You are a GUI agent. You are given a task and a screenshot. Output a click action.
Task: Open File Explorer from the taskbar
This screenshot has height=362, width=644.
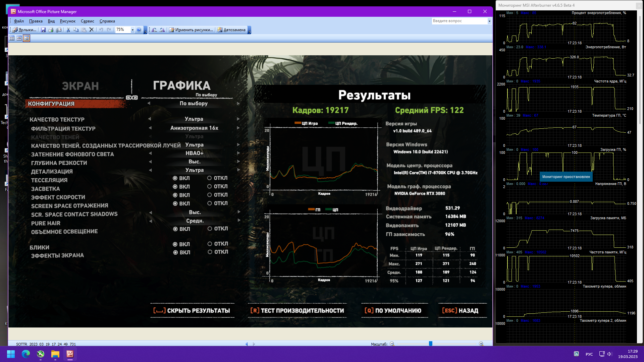tap(55, 354)
